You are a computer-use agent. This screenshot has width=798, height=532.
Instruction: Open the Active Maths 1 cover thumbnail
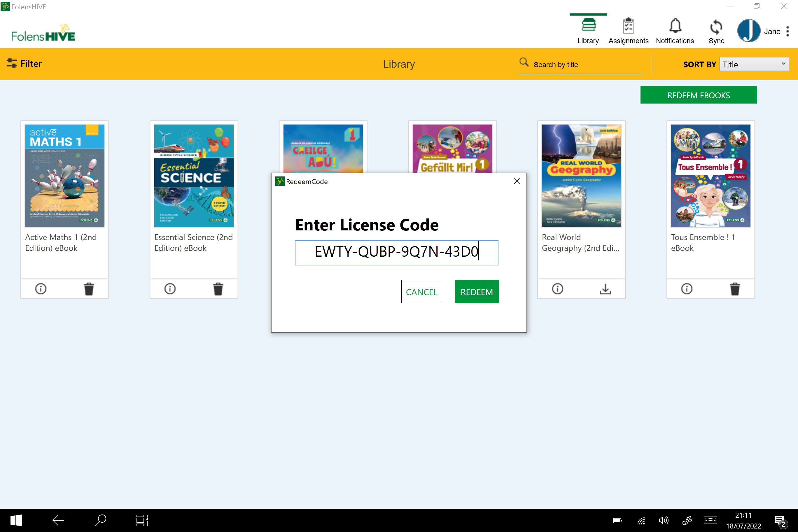64,175
